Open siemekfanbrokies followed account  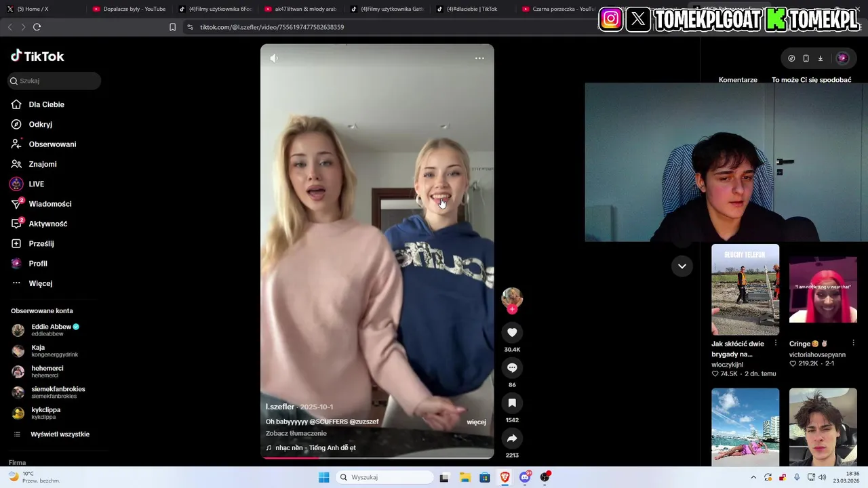tap(48, 392)
